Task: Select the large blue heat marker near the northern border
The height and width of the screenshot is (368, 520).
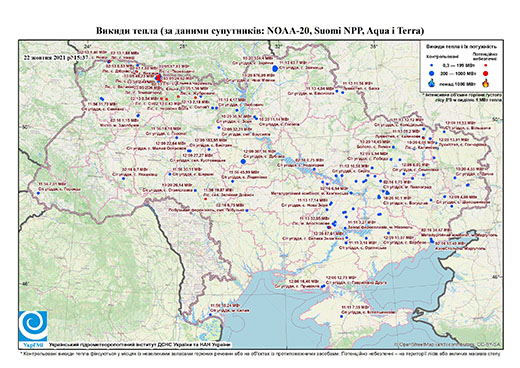Action: (x=275, y=69)
